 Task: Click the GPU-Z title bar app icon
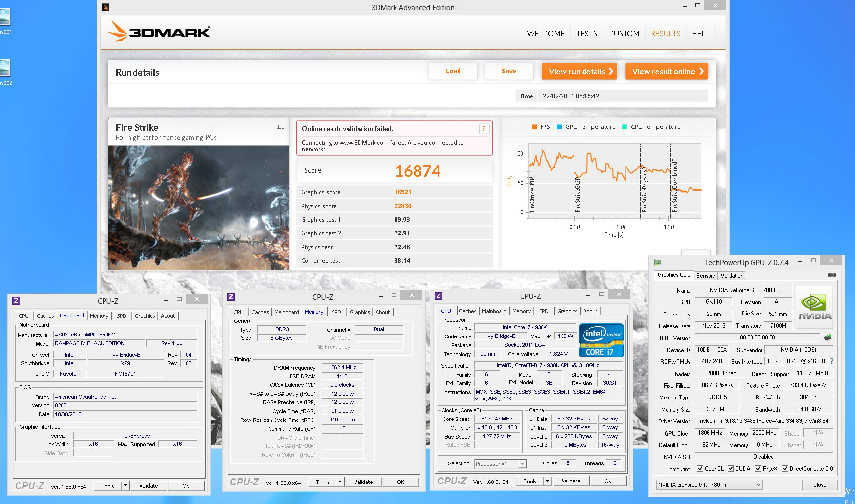[658, 262]
